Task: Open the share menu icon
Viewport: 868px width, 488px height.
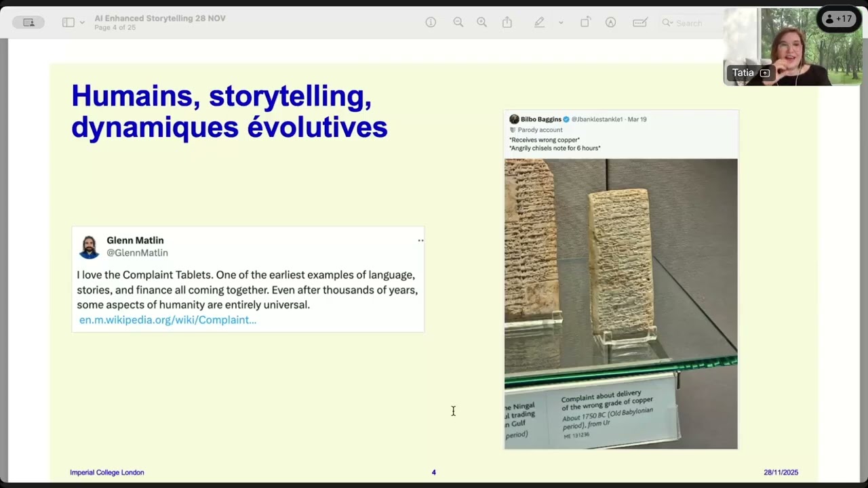Action: (507, 22)
